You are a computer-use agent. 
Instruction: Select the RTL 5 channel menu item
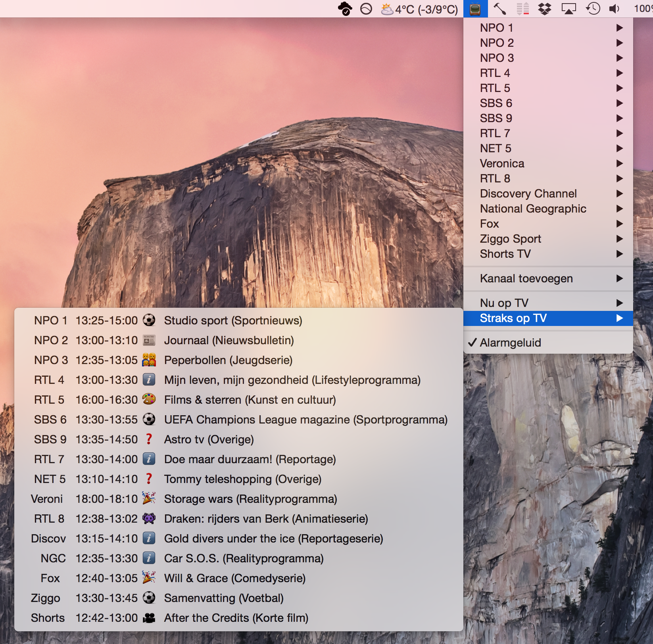click(548, 88)
